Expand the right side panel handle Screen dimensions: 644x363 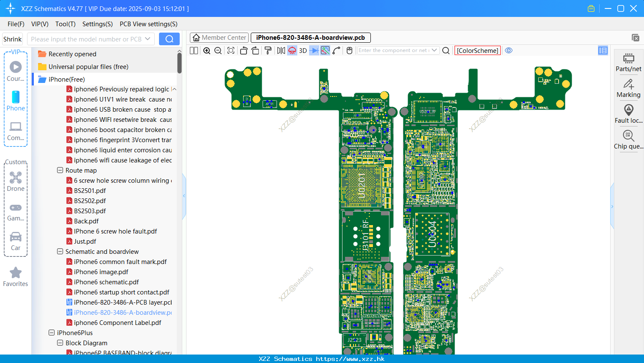pyautogui.click(x=612, y=206)
